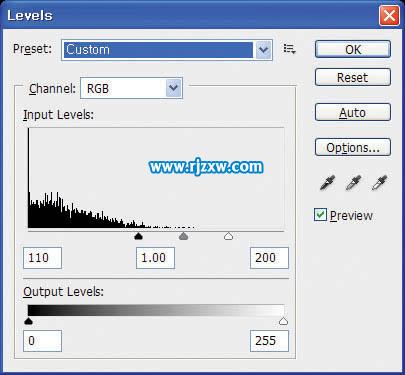Click the output levels field showing 255
The height and width of the screenshot is (375, 405).
point(269,341)
